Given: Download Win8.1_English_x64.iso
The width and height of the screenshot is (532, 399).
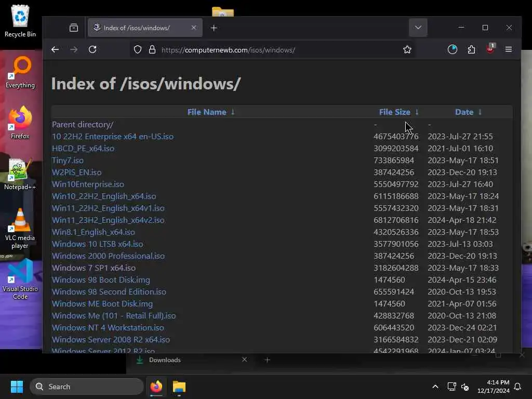Looking at the screenshot, I should 94,232.
